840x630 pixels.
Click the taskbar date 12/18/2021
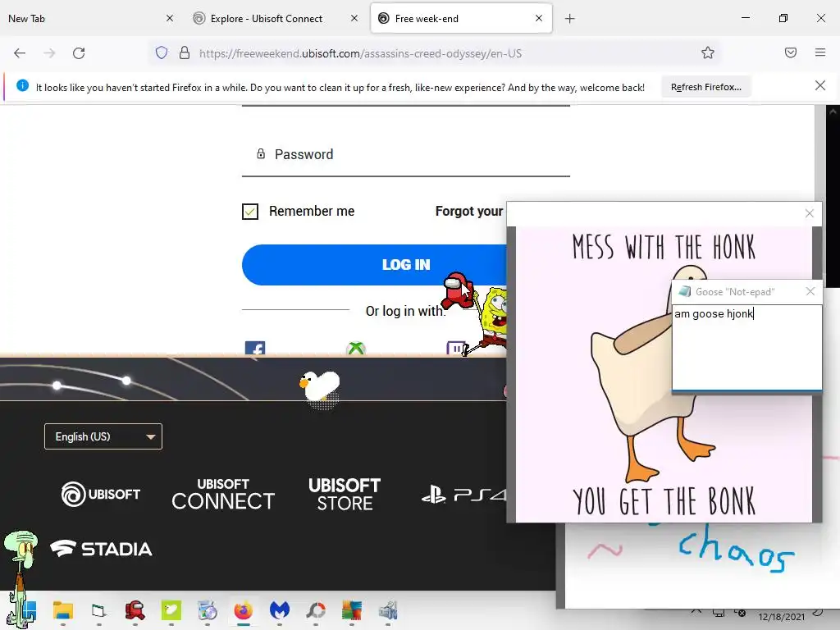(781, 617)
